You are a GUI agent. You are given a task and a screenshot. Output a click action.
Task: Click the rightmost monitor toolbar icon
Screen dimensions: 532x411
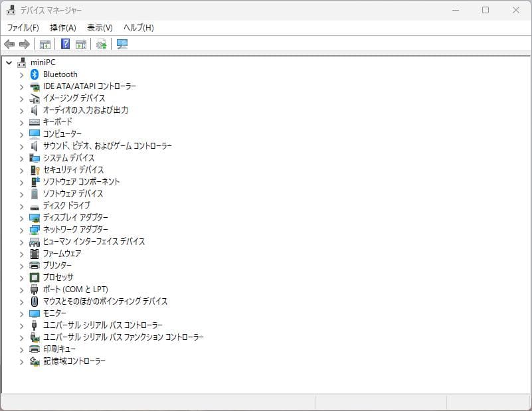(122, 44)
